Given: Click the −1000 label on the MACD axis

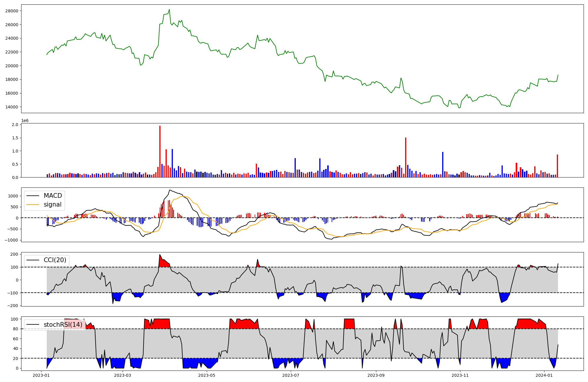Looking at the screenshot, I should coord(11,240).
